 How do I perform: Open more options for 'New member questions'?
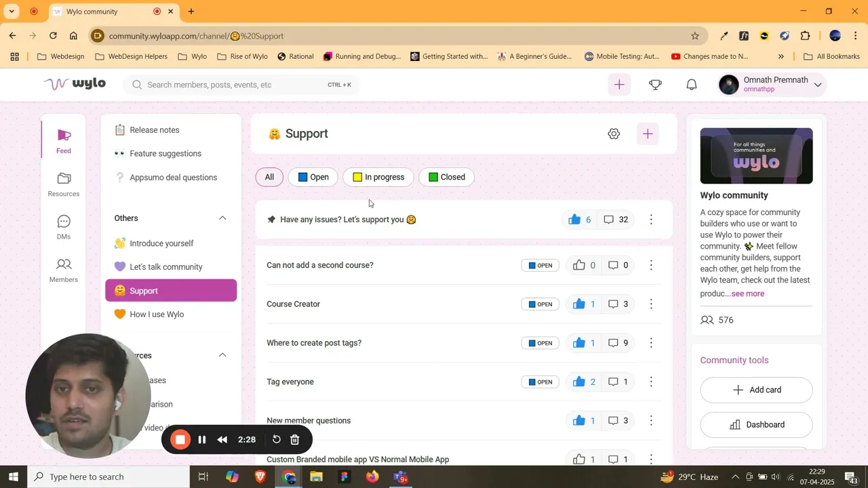(651, 421)
